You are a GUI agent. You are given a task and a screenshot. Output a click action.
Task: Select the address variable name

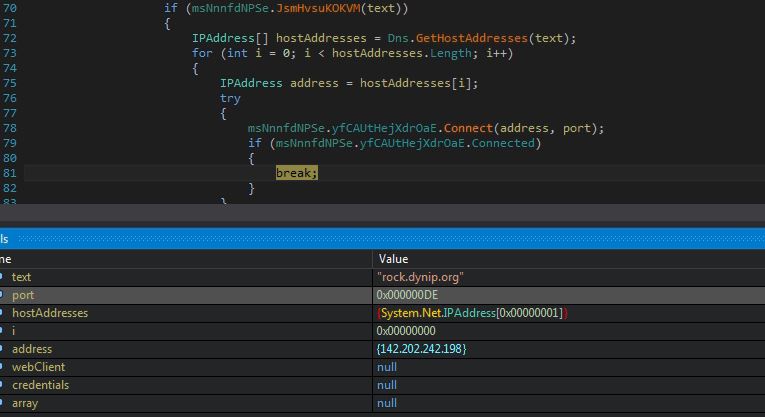[x=32, y=349]
